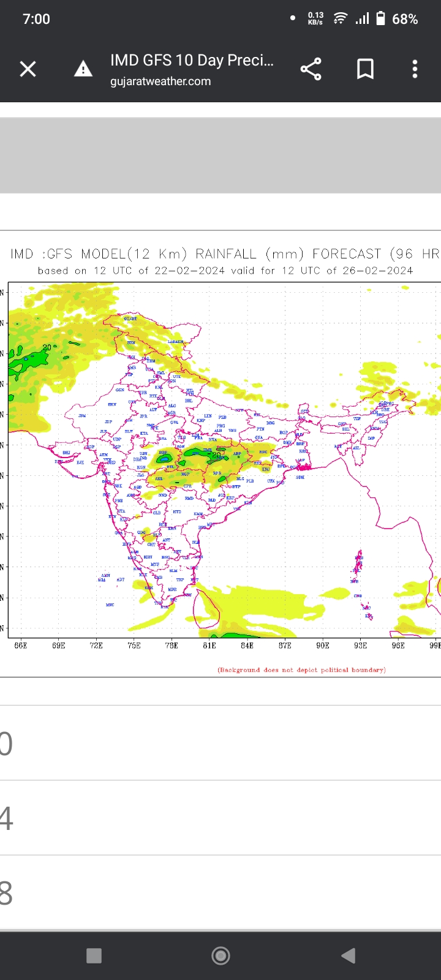Viewport: 441px width, 980px height.
Task: Tap the gray ad banner placeholder
Action: click(x=221, y=156)
